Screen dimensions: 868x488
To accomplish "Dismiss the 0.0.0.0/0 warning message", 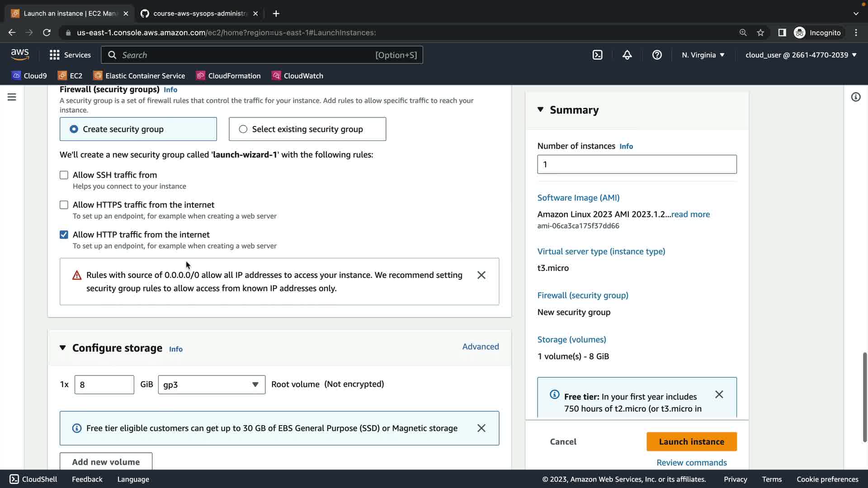I will click(481, 275).
